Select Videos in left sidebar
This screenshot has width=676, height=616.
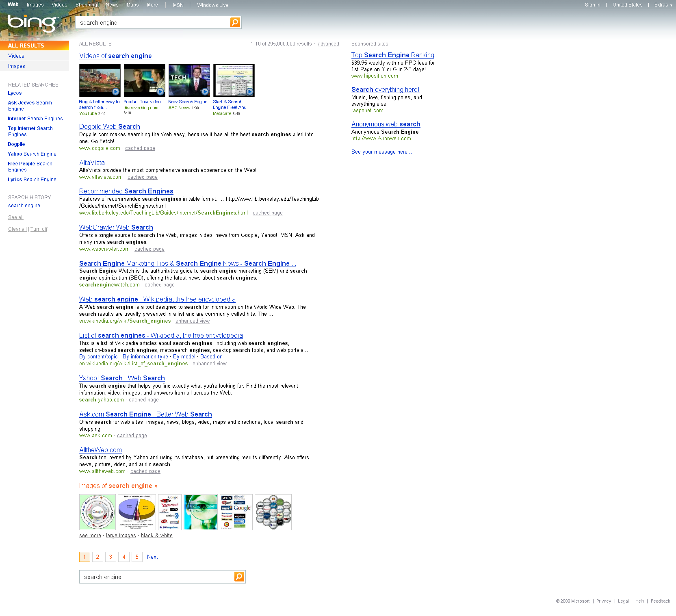point(16,56)
